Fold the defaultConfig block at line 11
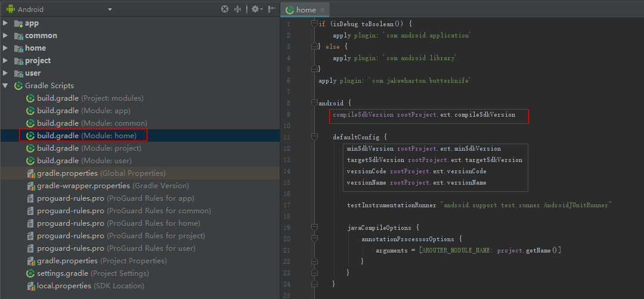The width and height of the screenshot is (644, 299). (314, 137)
